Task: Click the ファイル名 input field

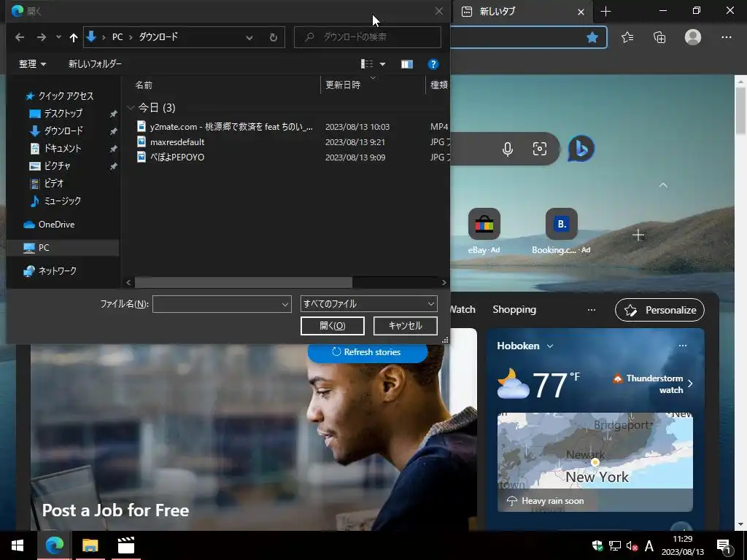Action: click(217, 304)
